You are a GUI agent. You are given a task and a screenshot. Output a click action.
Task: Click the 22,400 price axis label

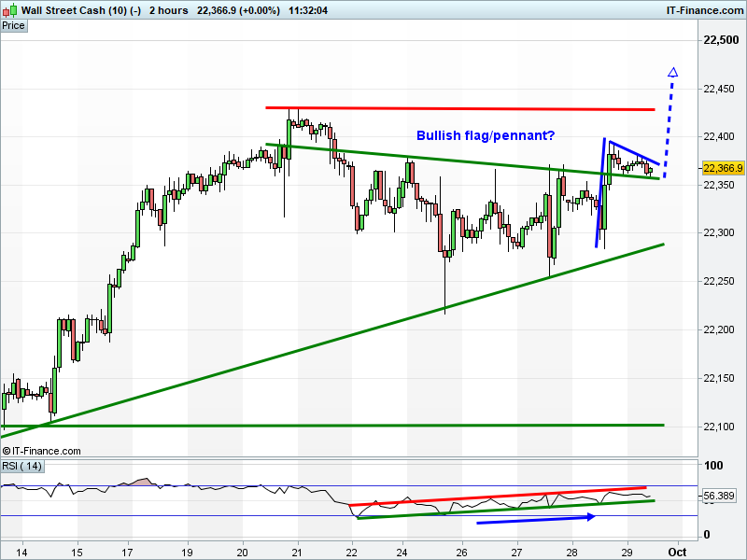click(x=718, y=136)
